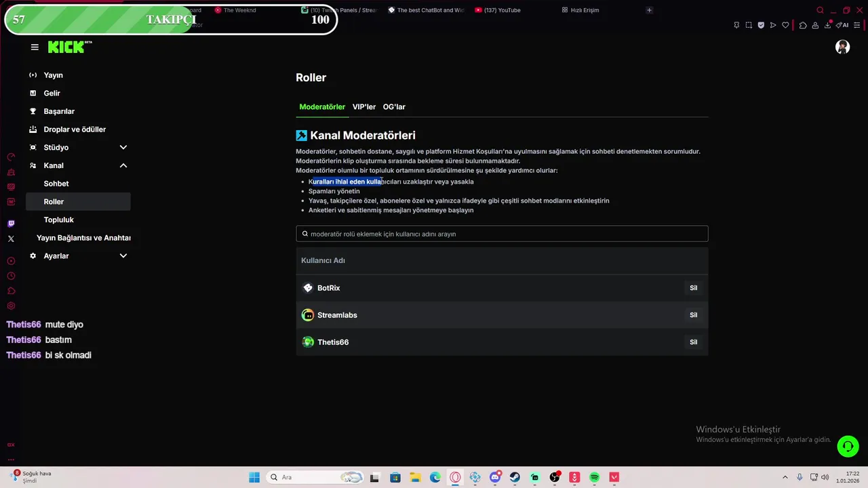The height and width of the screenshot is (488, 868).
Task: Switch to the Hızlı Erişim browser tab
Action: (x=581, y=10)
